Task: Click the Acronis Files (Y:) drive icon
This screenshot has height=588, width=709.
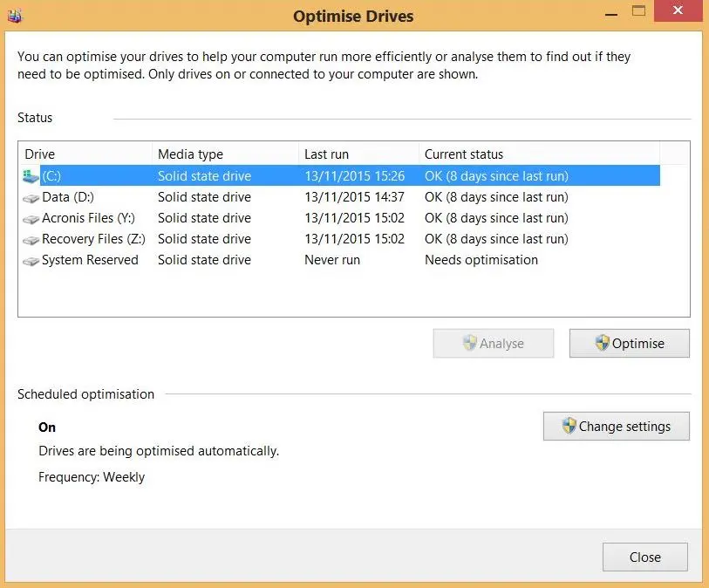Action: 31,219
